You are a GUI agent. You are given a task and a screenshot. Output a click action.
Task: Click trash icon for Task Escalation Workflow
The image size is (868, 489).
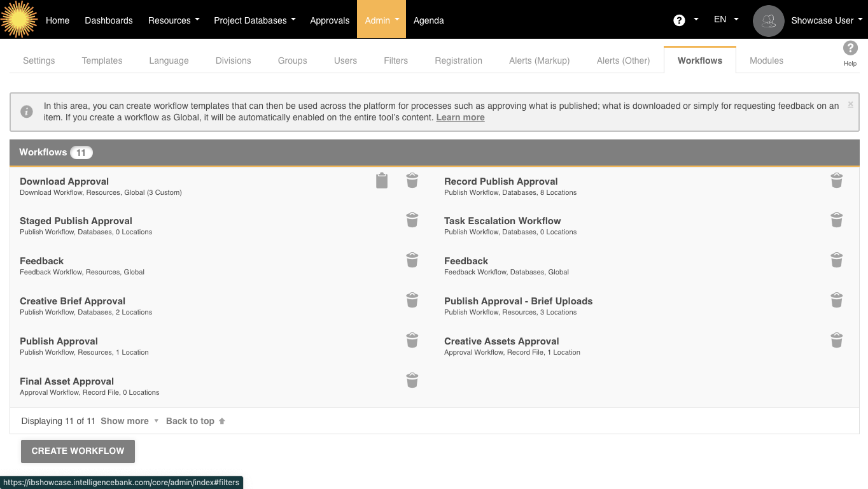pos(837,220)
